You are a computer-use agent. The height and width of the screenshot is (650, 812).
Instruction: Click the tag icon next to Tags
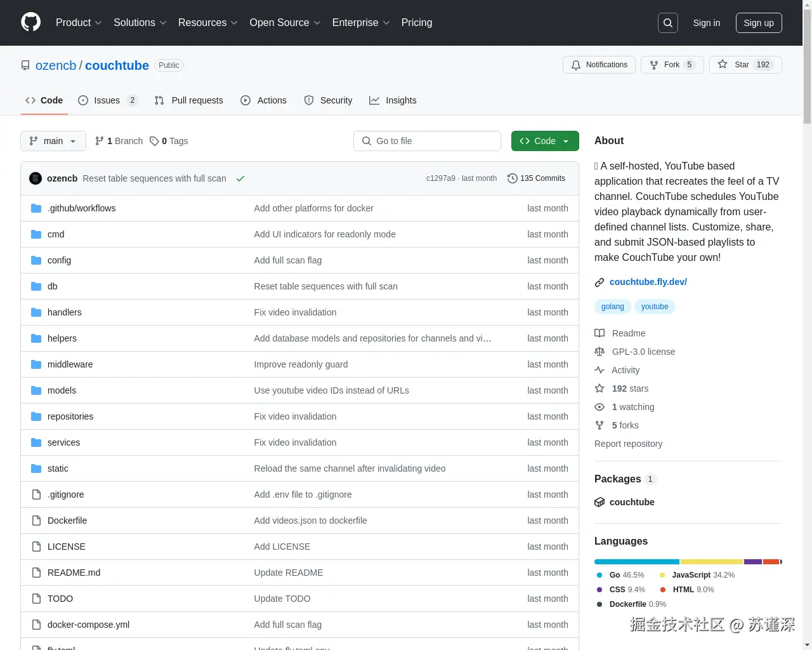pyautogui.click(x=154, y=141)
